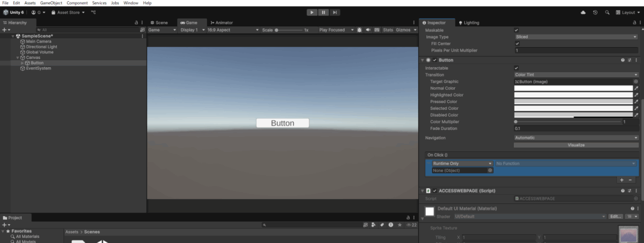Open the SampleScene three-dot options
Screen dimensions: 644x243
coord(143,36)
